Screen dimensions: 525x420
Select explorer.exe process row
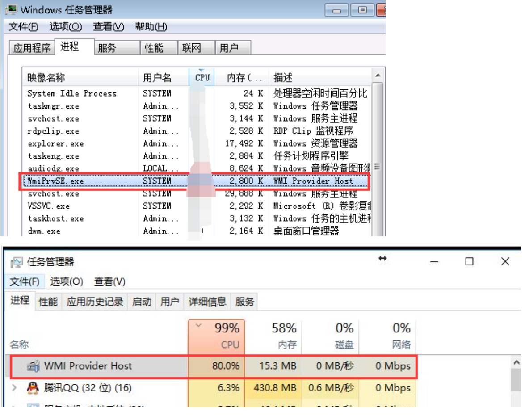[197, 143]
